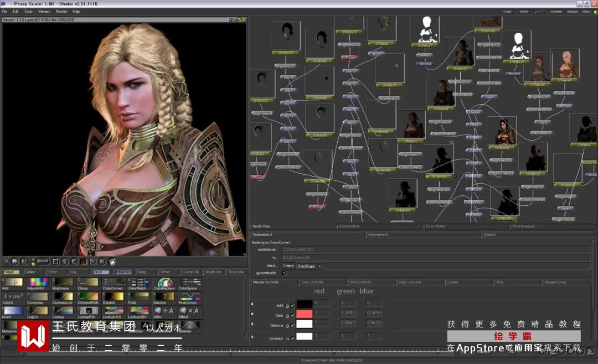This screenshot has width=598, height=364.
Task: Click the nodeName field ColorCorrect52
Action: [436, 249]
